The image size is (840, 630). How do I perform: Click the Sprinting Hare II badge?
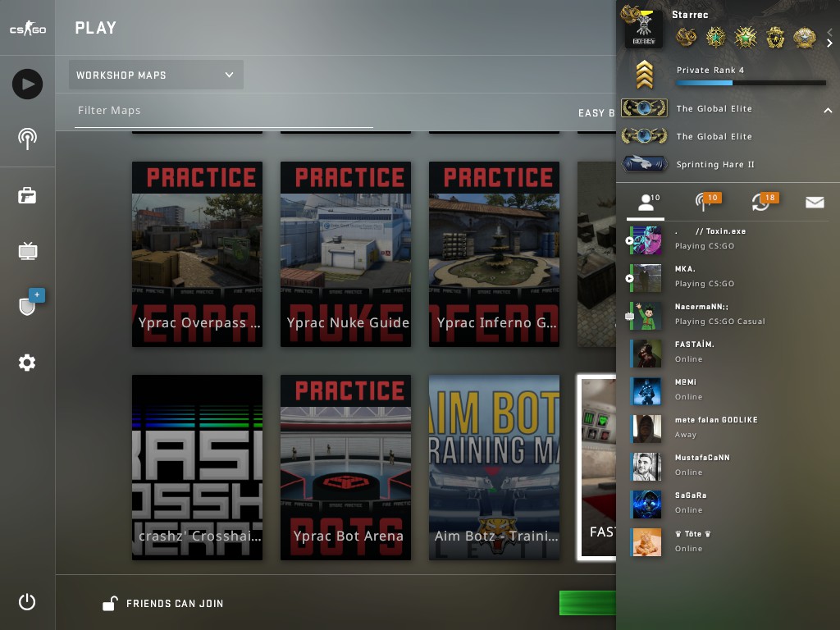coord(644,164)
